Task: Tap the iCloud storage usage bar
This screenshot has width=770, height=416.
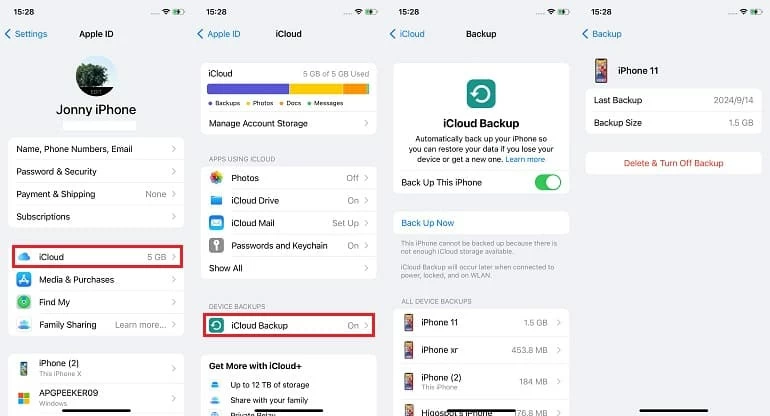Action: coord(288,89)
